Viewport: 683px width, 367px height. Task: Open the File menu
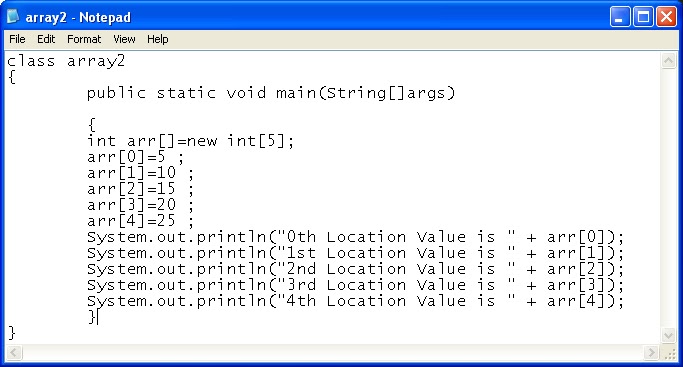17,39
